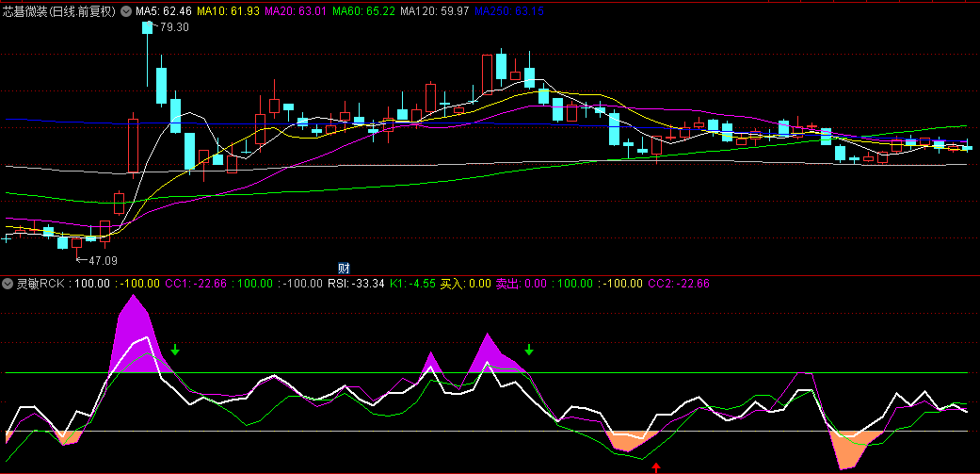Select the CC1 indicator value label
Screen dimensions: 980x474
tap(196, 284)
